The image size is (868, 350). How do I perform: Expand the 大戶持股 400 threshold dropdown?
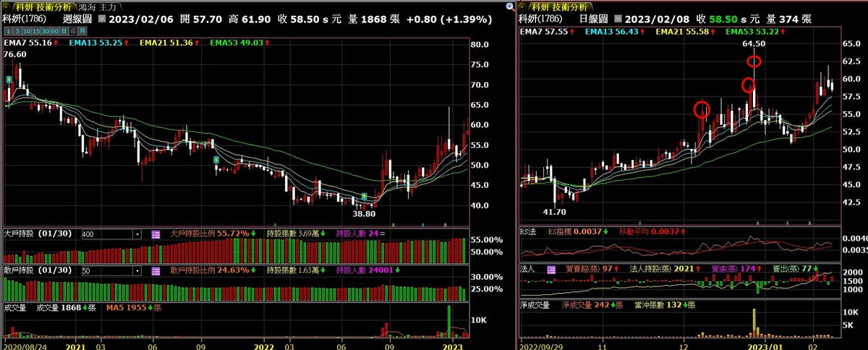(x=137, y=234)
